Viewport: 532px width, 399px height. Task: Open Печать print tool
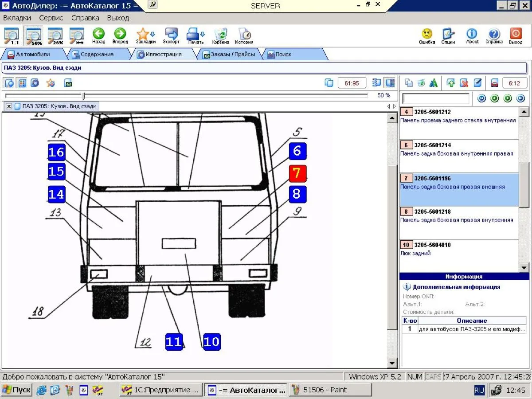[x=196, y=36]
